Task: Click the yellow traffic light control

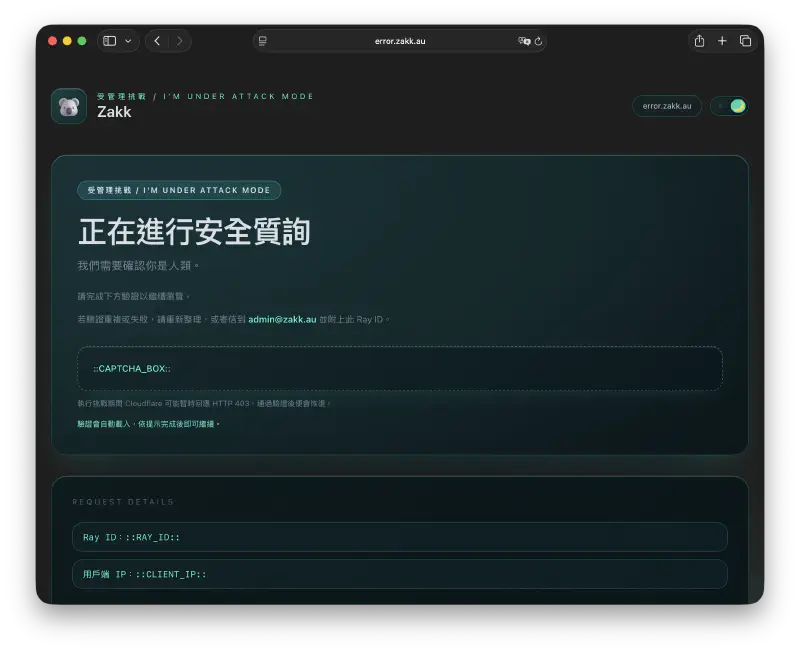Action: tap(66, 41)
